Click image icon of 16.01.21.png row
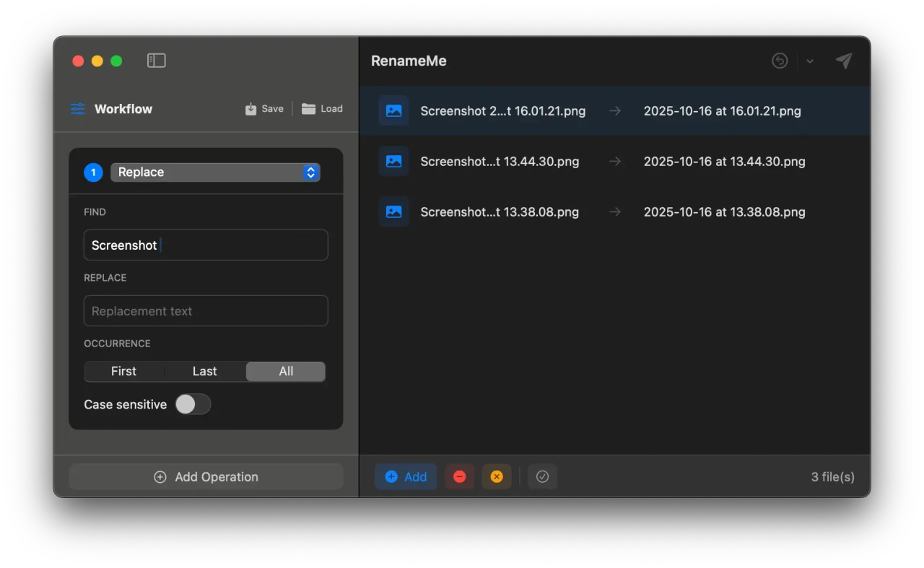The width and height of the screenshot is (924, 568). (393, 110)
